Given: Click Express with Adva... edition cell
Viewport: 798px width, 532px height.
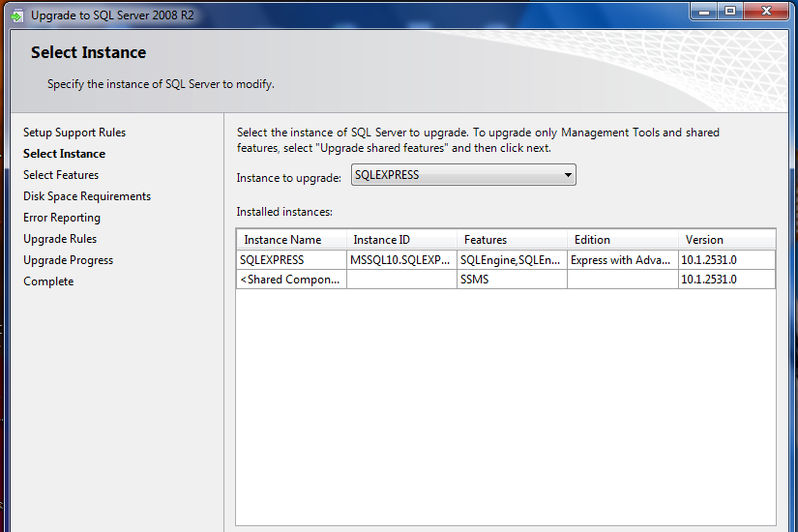Looking at the screenshot, I should coord(622,260).
